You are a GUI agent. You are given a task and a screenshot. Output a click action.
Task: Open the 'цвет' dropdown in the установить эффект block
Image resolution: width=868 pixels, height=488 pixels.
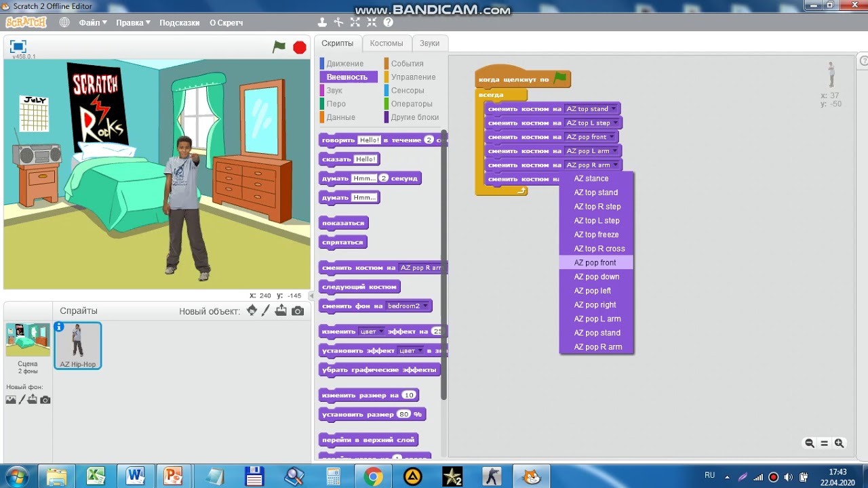click(410, 351)
